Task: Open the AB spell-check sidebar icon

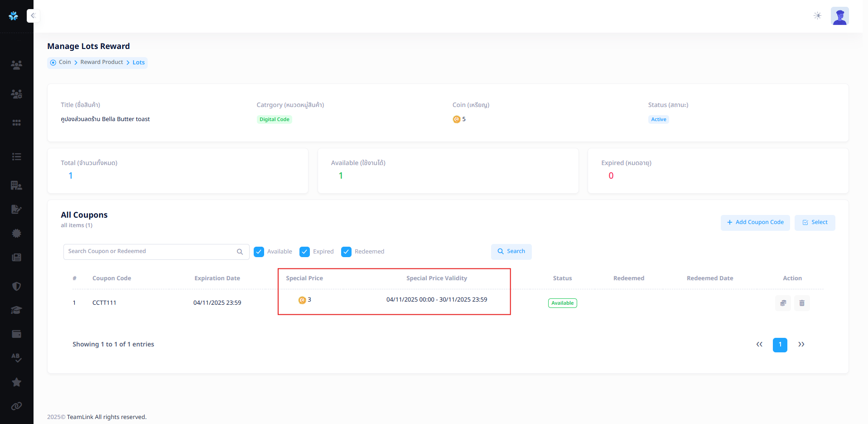Action: pyautogui.click(x=16, y=358)
